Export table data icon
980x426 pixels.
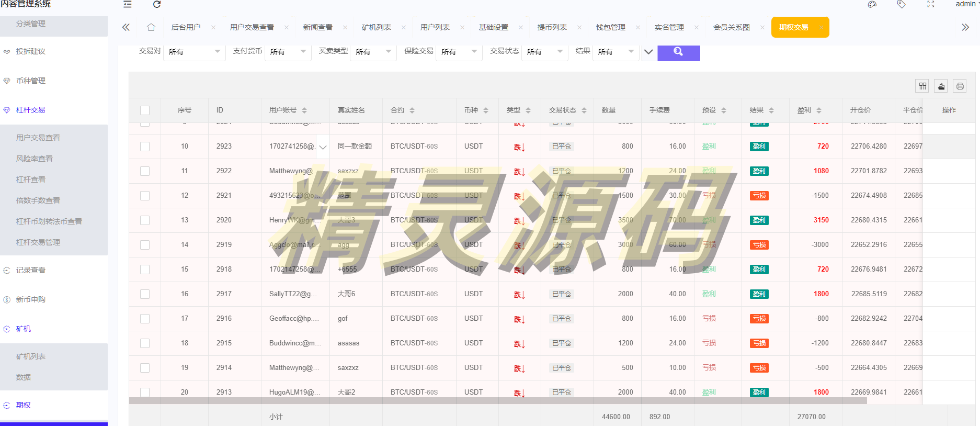941,86
